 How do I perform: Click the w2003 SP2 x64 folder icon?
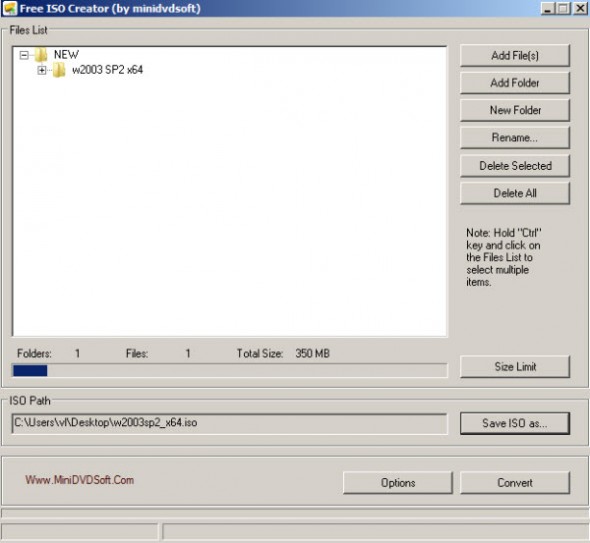coord(59,70)
